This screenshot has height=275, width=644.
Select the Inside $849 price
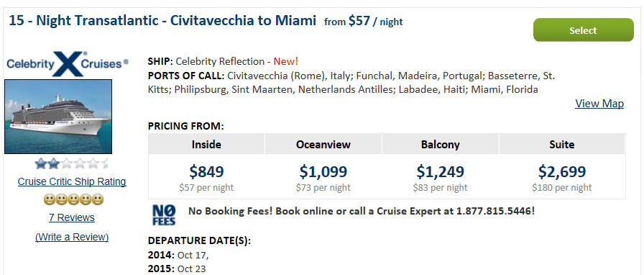pos(206,171)
